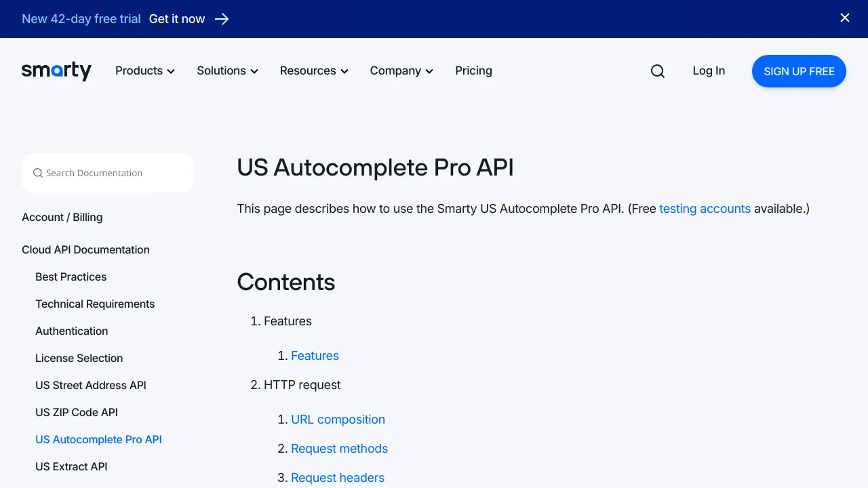Click the New 42-day free trial text
This screenshot has width=868, height=488.
(81, 19)
